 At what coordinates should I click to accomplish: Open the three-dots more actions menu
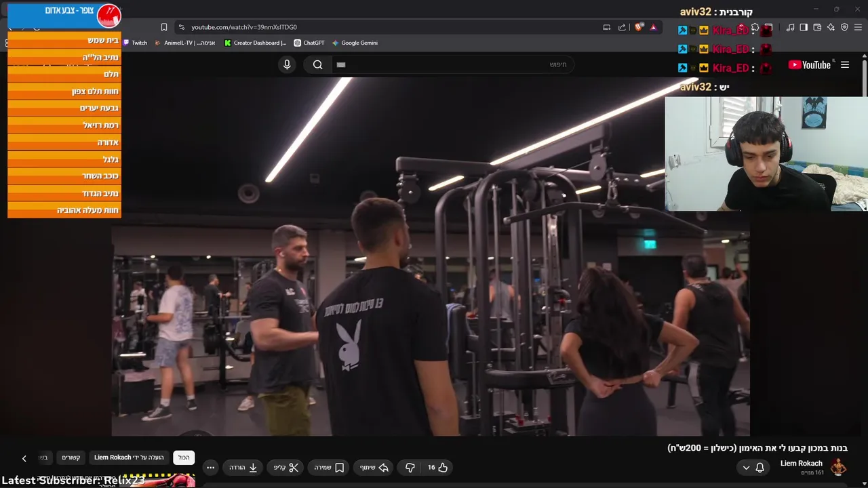coord(210,468)
